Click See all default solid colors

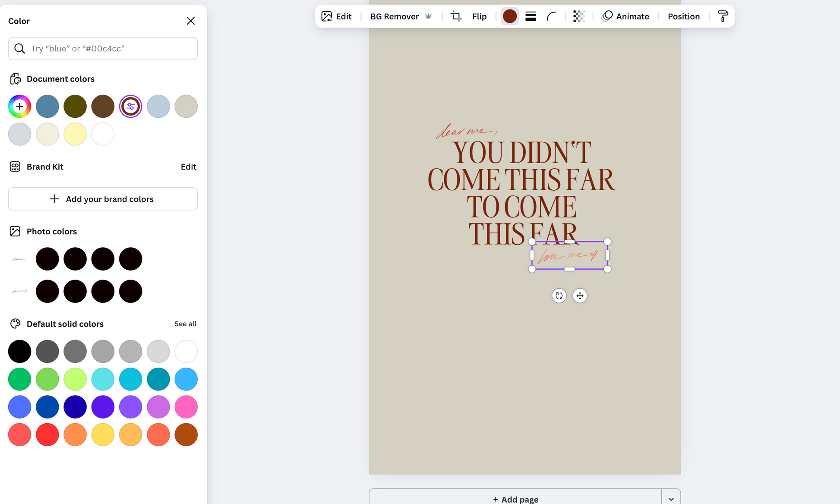185,324
